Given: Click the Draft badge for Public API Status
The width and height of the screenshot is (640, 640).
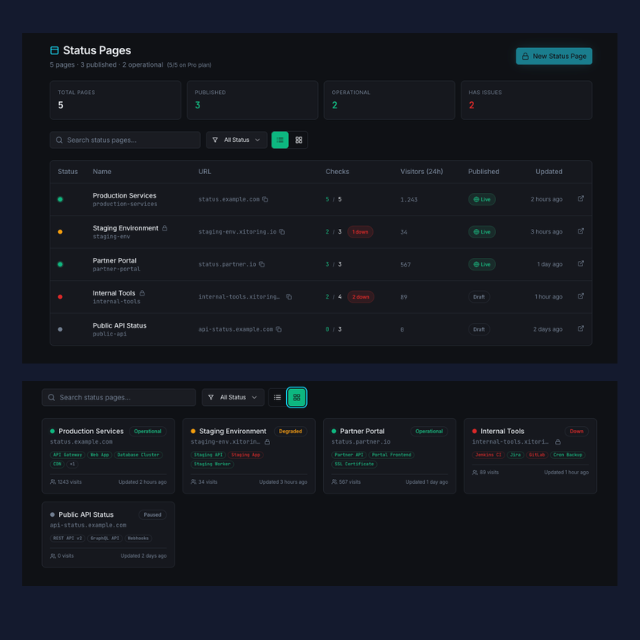Looking at the screenshot, I should pos(479,329).
